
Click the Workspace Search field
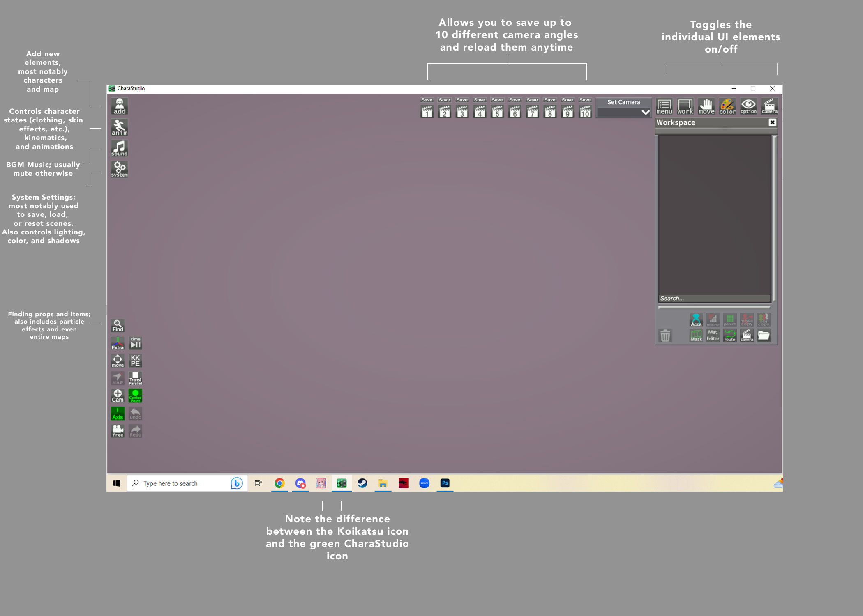point(714,299)
